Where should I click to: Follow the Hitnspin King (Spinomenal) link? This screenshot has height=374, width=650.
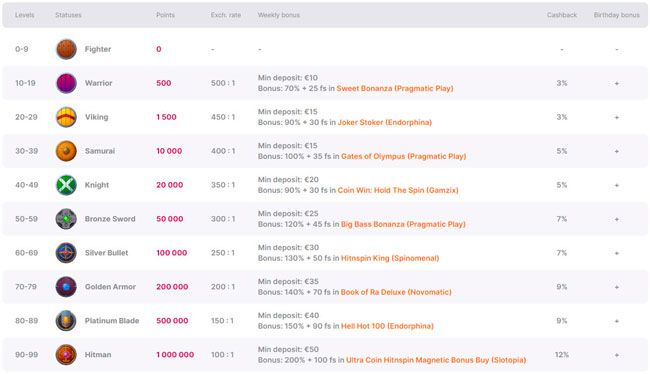pos(390,258)
